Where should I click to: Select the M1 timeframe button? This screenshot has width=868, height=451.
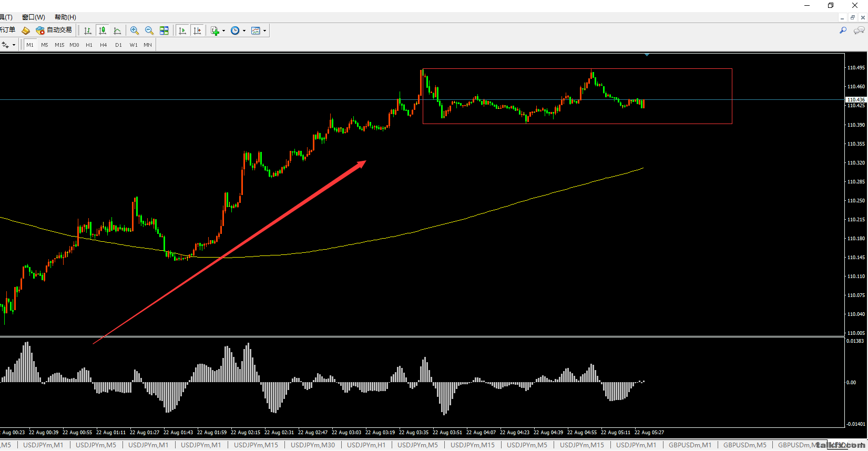[30, 45]
